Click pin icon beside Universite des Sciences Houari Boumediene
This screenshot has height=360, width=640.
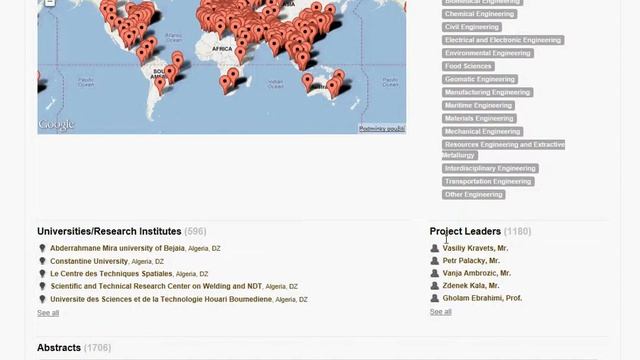pyautogui.click(x=42, y=299)
